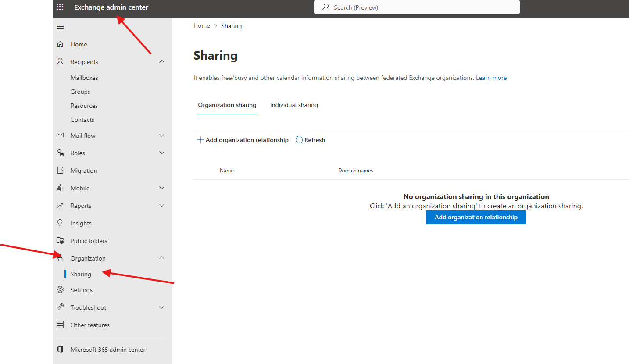Viewport: 629px width, 364px height.
Task: Click Home label in sidebar
Action: tap(79, 44)
